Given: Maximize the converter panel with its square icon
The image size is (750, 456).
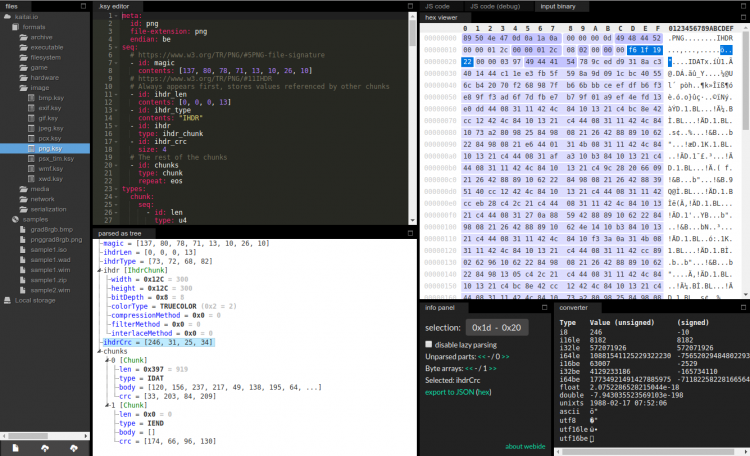Looking at the screenshot, I should [742, 307].
